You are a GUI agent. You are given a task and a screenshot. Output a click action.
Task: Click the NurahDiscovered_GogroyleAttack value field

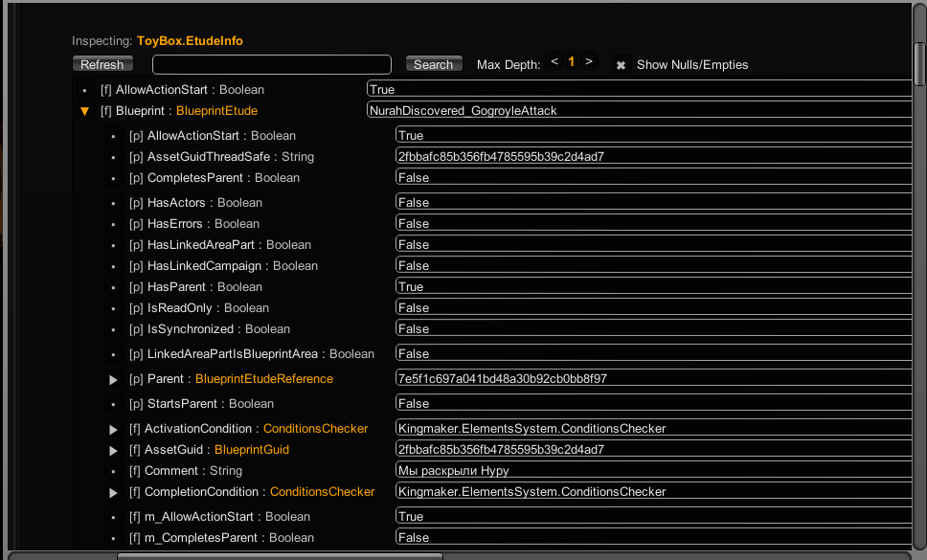(x=639, y=110)
